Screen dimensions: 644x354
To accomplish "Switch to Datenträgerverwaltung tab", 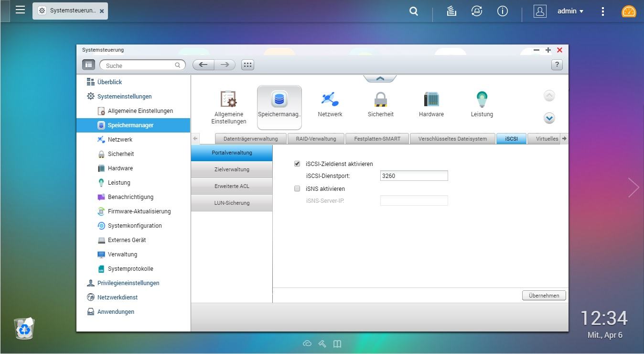I will (x=250, y=139).
